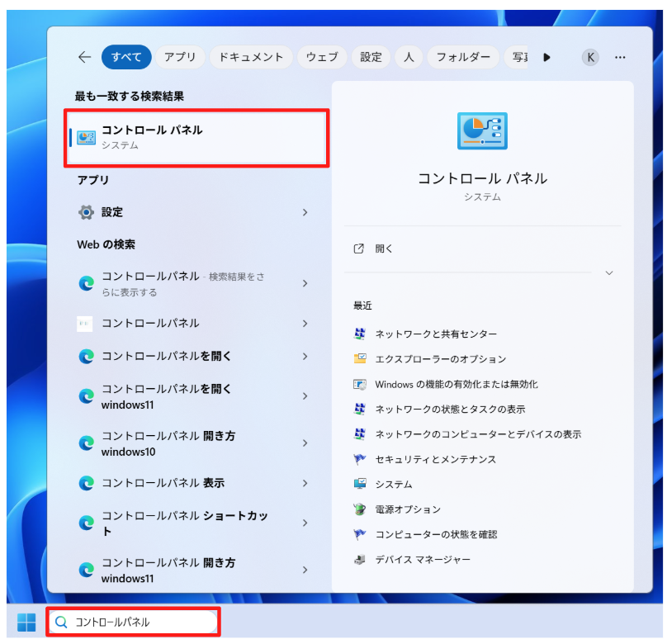Viewport: 667px width, 644px height.
Task: Expand chevron beside コントロールパネル 表示
Action: point(305,483)
